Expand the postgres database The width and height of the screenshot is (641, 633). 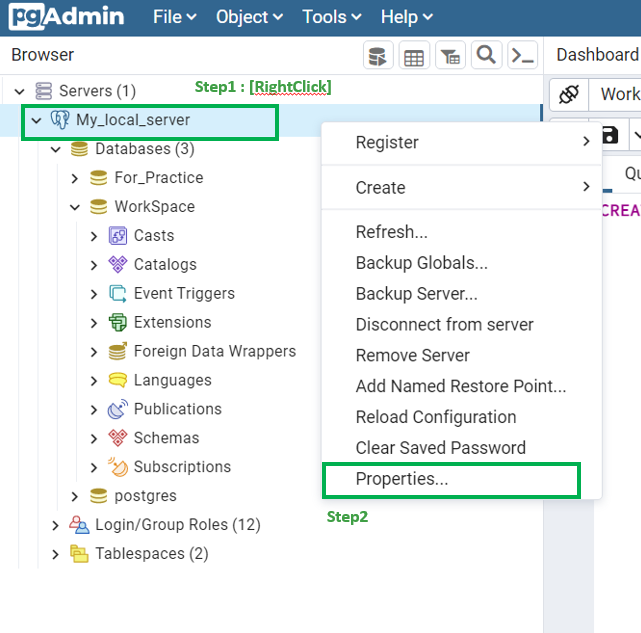tap(75, 496)
